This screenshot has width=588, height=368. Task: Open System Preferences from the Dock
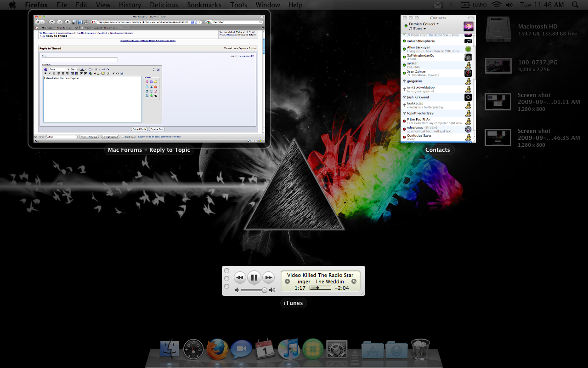(x=337, y=349)
